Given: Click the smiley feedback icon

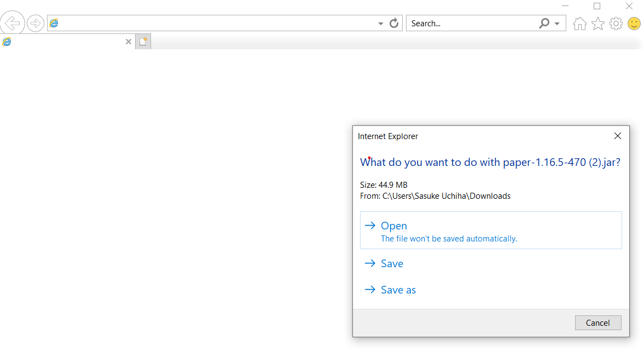Looking at the screenshot, I should (x=634, y=23).
